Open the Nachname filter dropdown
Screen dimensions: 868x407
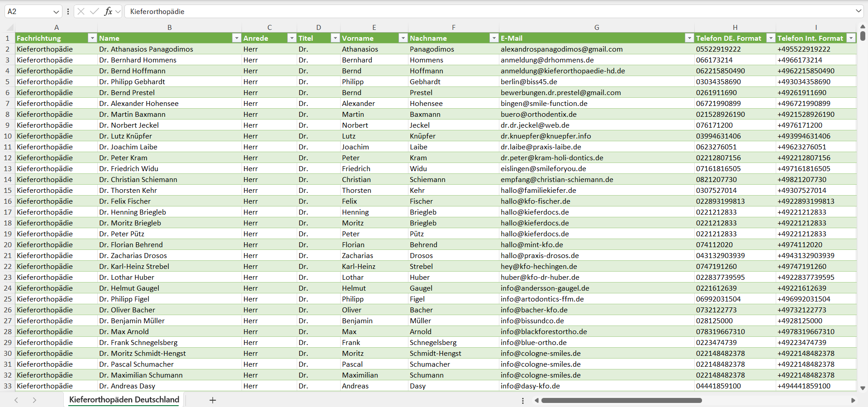click(494, 38)
